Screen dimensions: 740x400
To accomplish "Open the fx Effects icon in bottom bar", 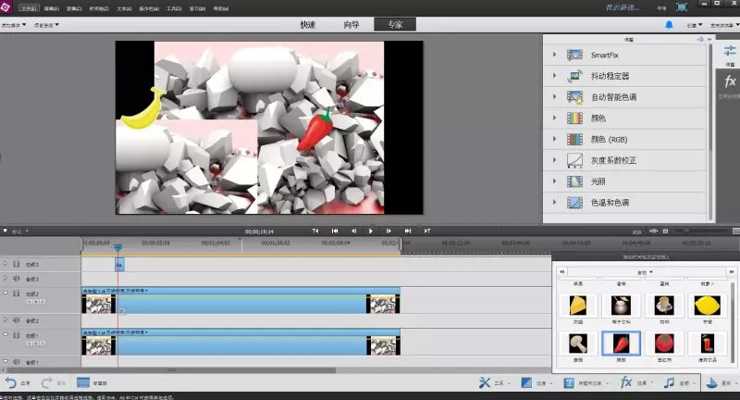I will tap(626, 383).
